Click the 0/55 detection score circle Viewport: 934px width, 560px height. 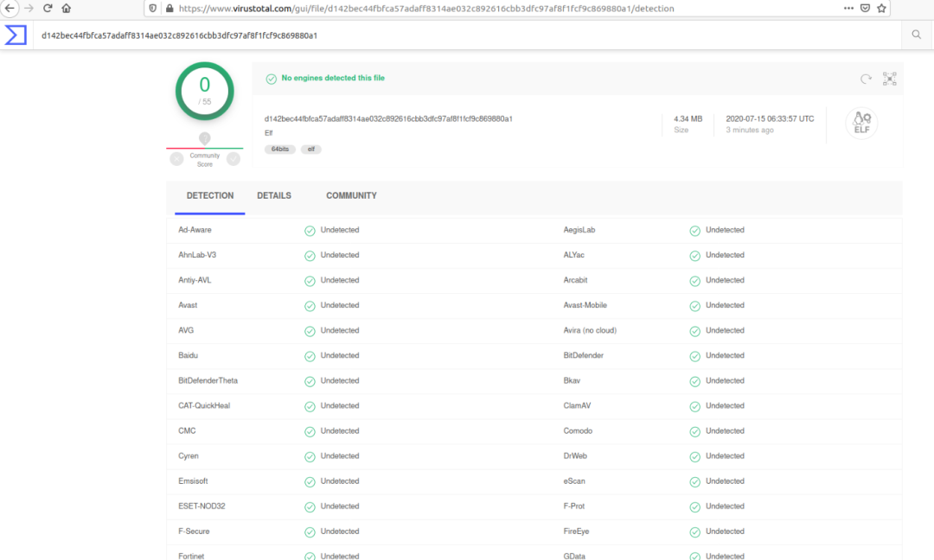point(204,91)
